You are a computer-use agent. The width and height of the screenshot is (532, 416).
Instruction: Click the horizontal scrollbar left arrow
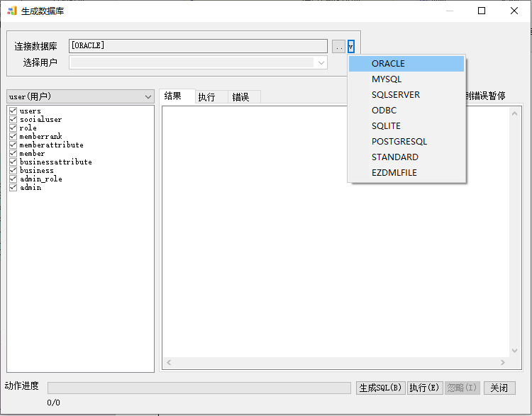click(x=169, y=362)
